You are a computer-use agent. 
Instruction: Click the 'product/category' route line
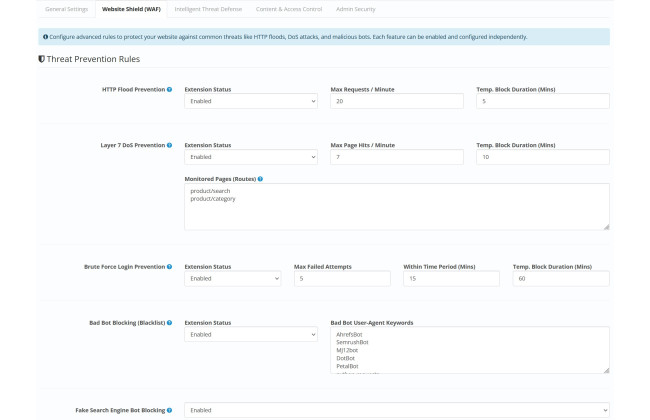213,199
